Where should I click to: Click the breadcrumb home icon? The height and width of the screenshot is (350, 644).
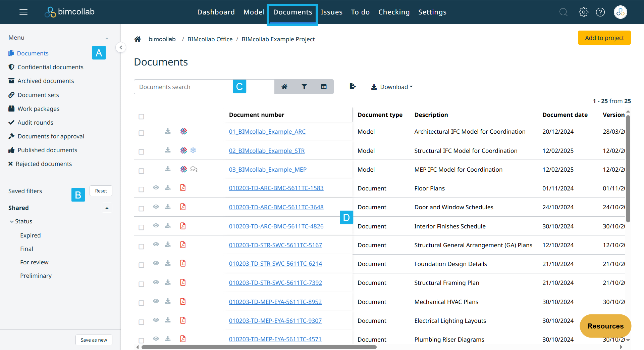click(x=138, y=39)
